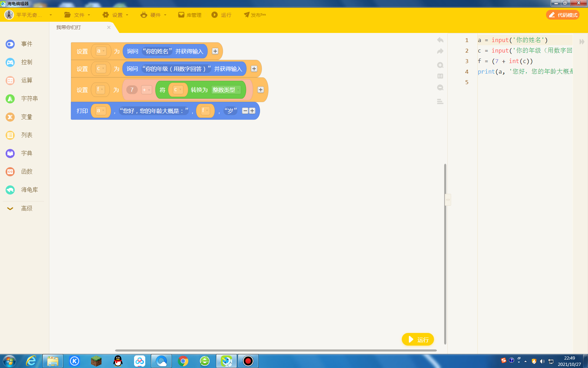Open the 设置 (Settings) menu
The image size is (588, 368).
click(x=115, y=15)
